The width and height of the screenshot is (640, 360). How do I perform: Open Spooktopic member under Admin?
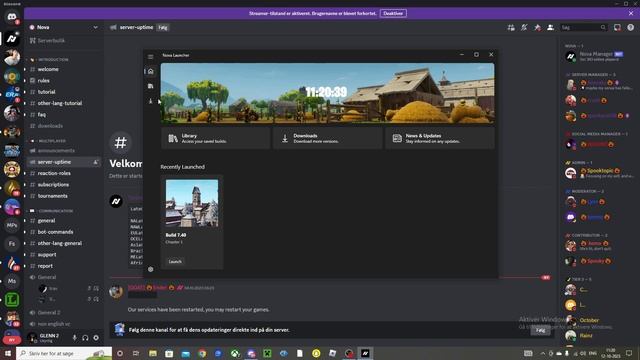[599, 173]
